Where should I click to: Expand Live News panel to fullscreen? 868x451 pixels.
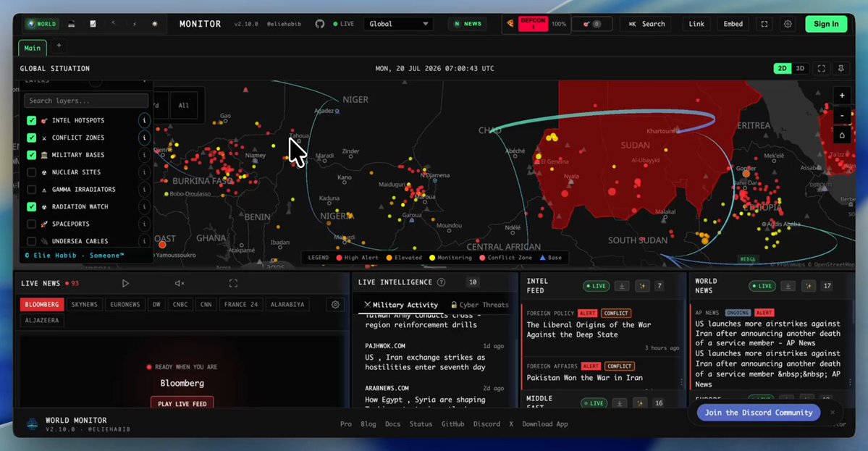(233, 283)
